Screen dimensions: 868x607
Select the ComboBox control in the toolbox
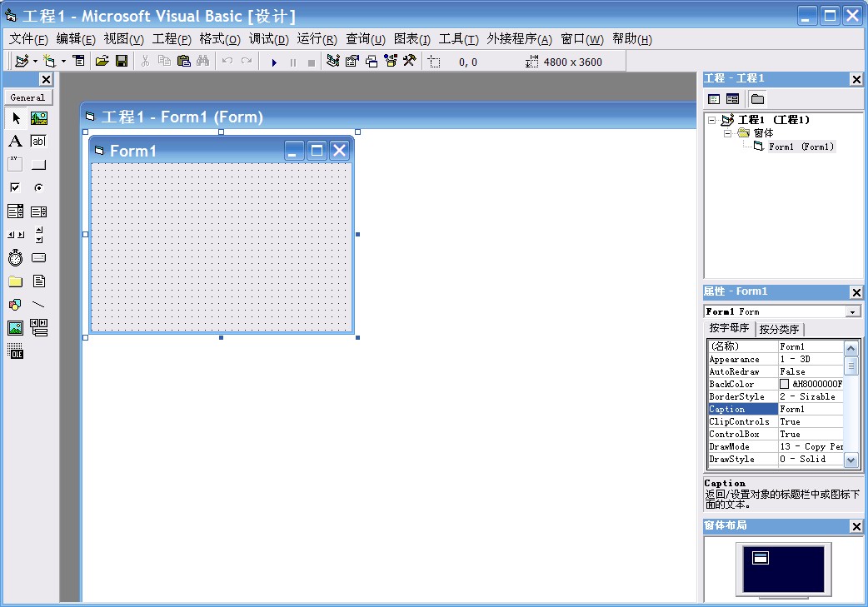[16, 211]
